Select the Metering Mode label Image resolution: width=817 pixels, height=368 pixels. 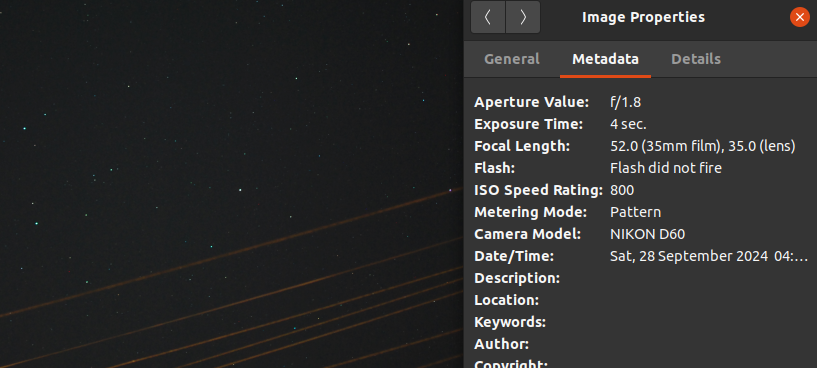[x=530, y=212]
